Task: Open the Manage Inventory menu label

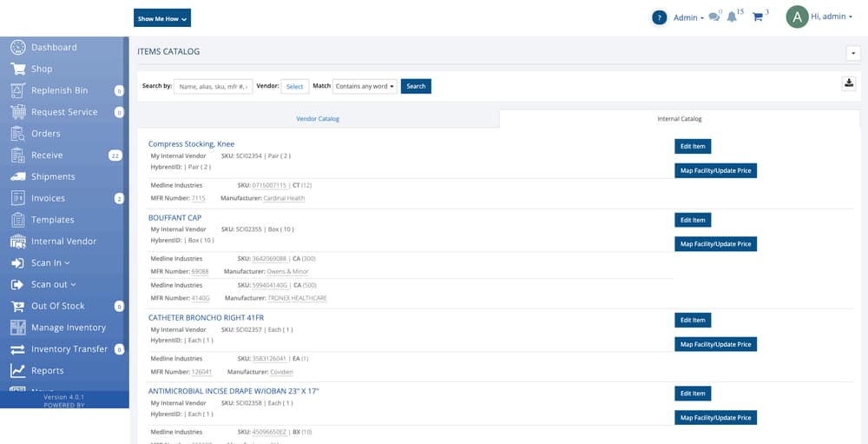Action: 68,328
